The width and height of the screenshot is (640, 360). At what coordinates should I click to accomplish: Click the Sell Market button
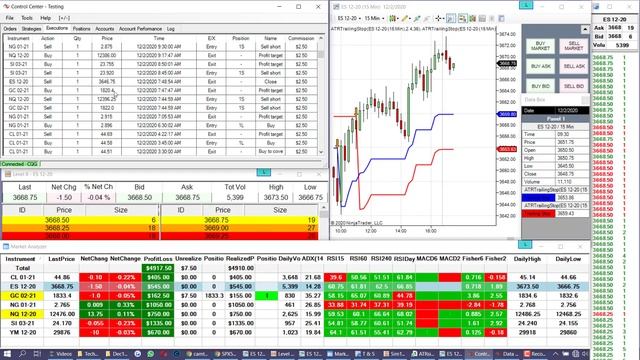pos(574,46)
